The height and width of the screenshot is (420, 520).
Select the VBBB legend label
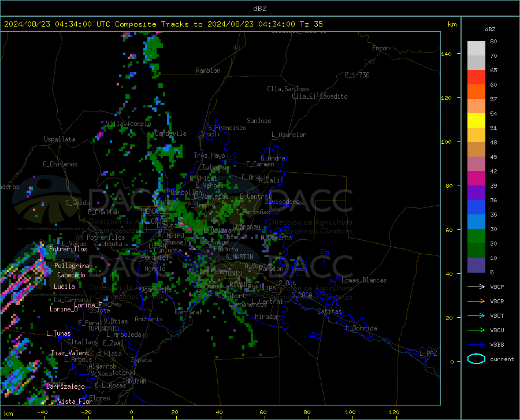coord(497,345)
